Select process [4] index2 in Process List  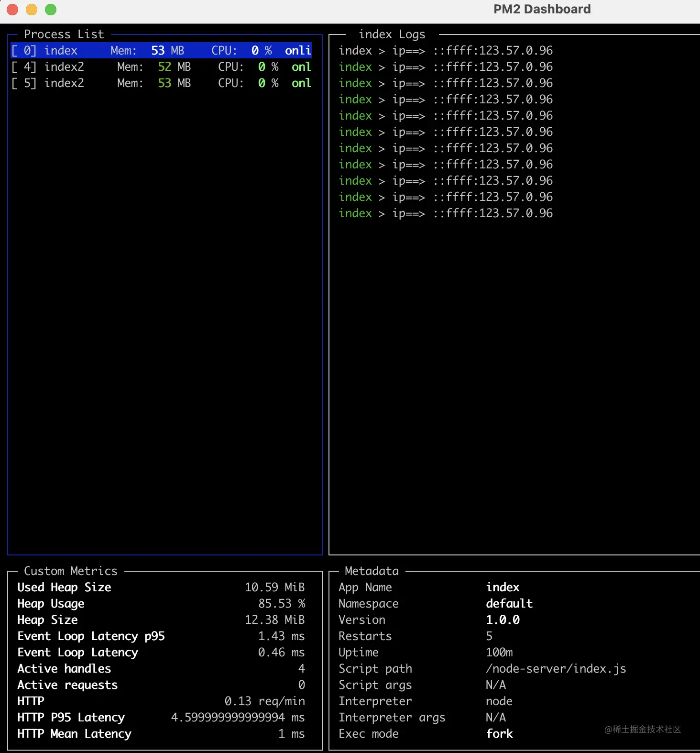(x=161, y=67)
